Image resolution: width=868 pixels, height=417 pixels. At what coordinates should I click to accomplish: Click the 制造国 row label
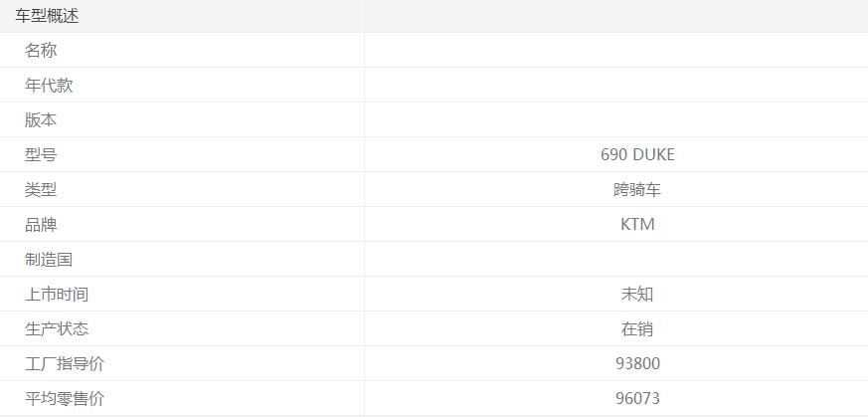(49, 260)
